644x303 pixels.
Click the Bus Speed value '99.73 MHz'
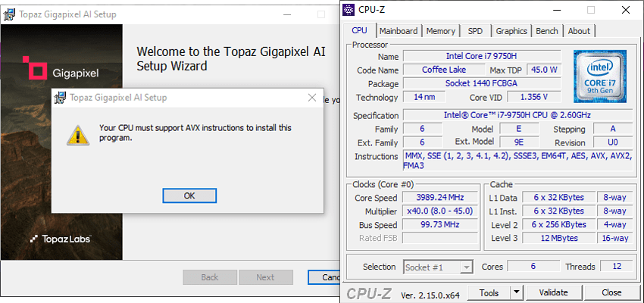(440, 224)
